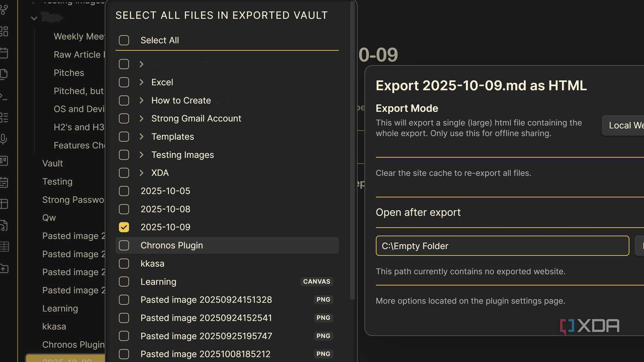Open a random note with the dice icon
Viewport: 644px width, 362px height.
point(5,225)
